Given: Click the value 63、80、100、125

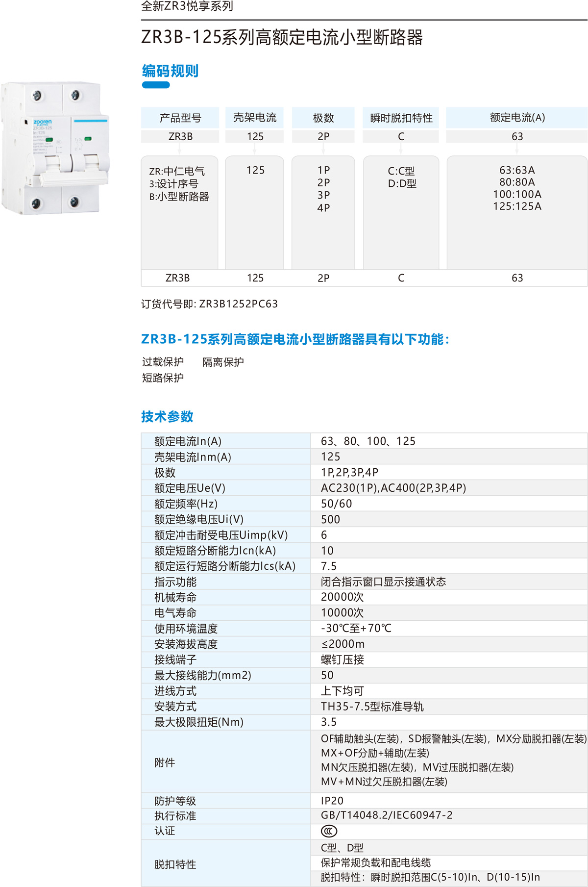Looking at the screenshot, I should (368, 441).
